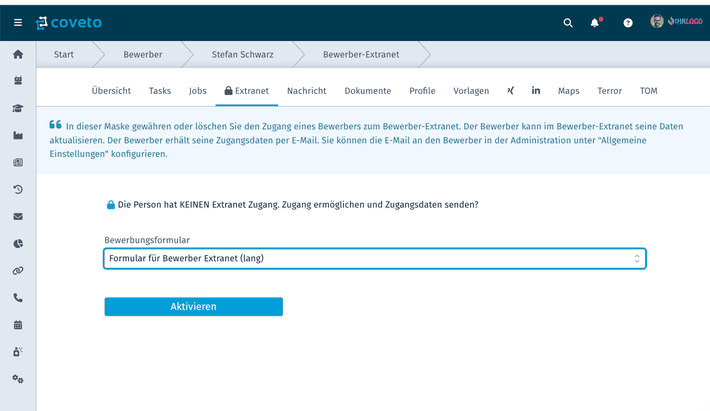Click the coveto logo

tap(69, 22)
